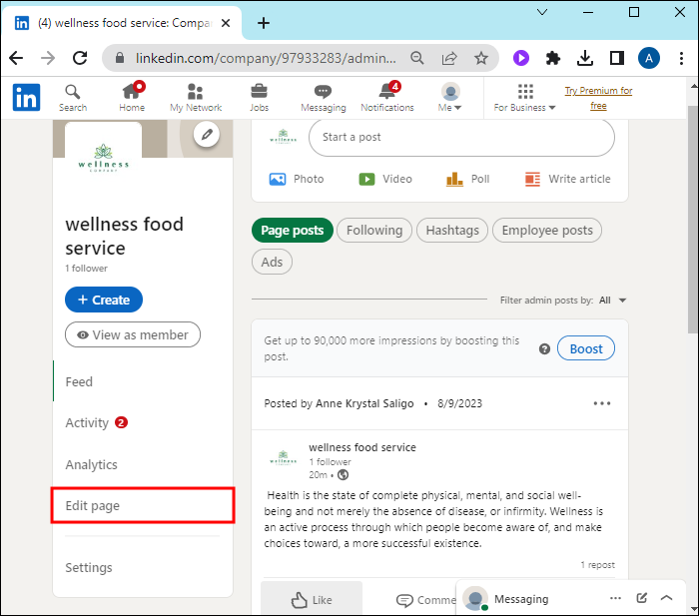This screenshot has width=699, height=616.
Task: Open Chrome profile avatar A
Action: (x=649, y=58)
